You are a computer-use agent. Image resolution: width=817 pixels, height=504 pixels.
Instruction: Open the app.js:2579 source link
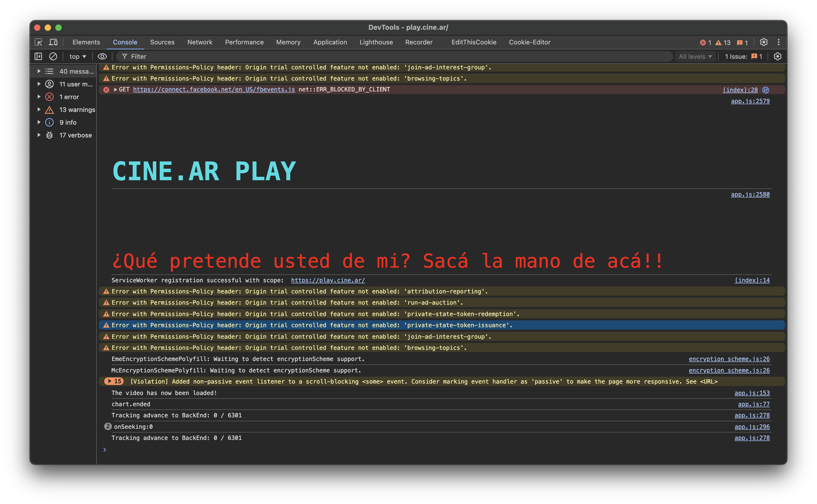click(750, 101)
